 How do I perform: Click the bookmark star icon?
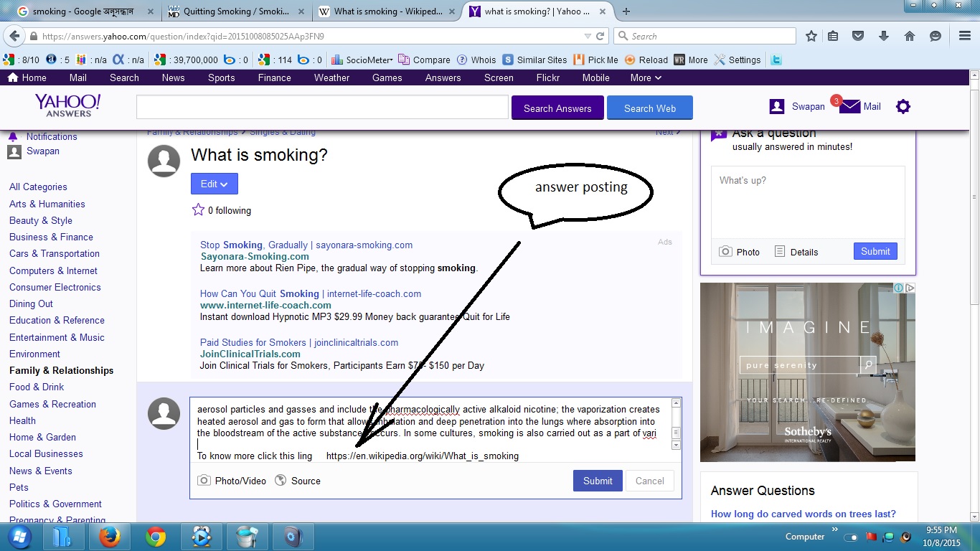click(811, 36)
